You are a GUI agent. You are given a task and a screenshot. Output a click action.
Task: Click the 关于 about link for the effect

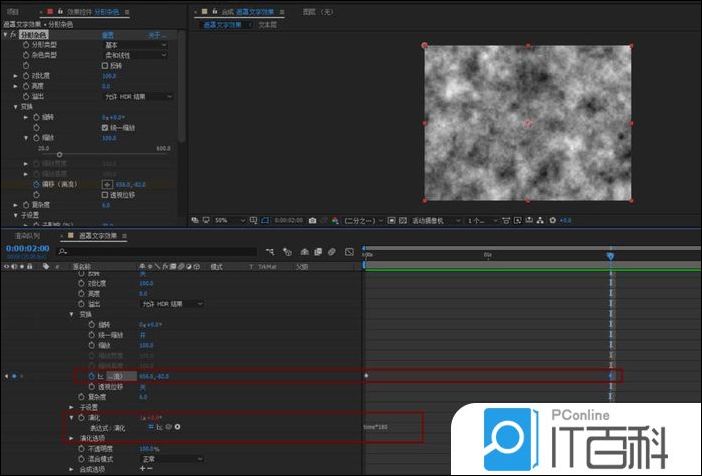pos(154,34)
